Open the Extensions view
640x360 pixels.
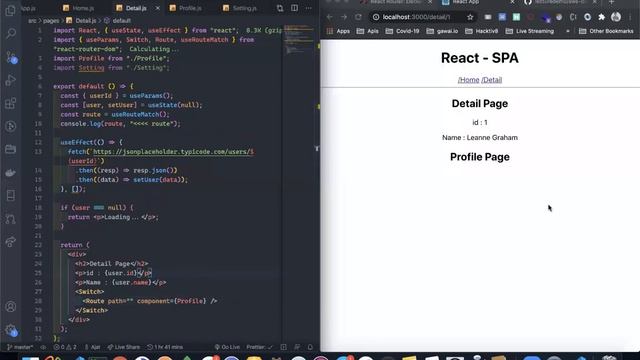[11, 103]
